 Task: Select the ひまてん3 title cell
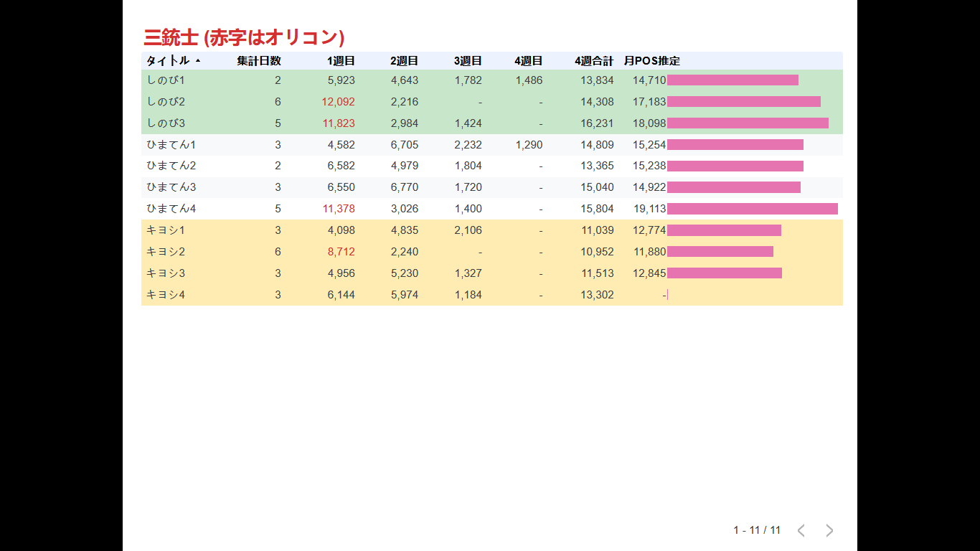pyautogui.click(x=171, y=187)
